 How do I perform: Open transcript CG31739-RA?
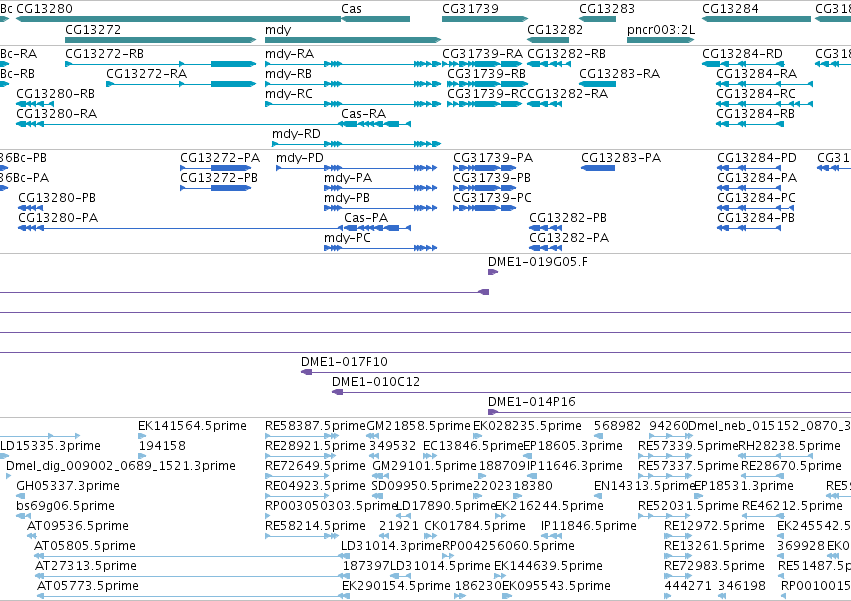(482, 54)
